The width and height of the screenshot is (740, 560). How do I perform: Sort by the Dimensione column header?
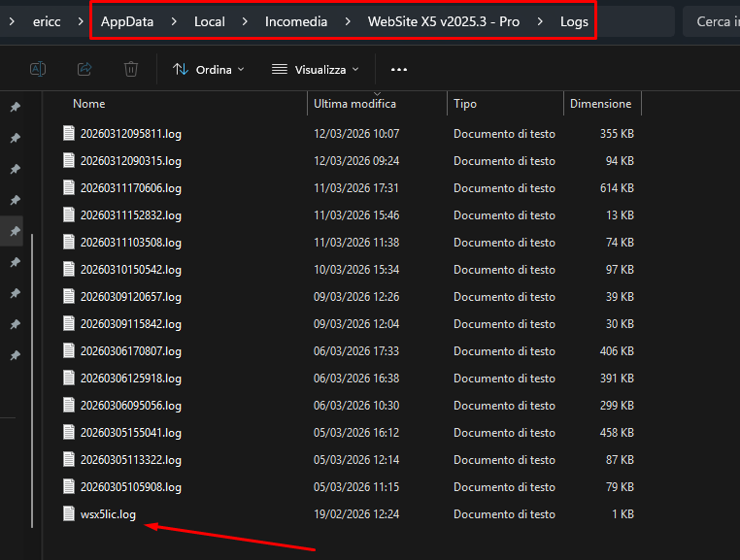pyautogui.click(x=600, y=104)
